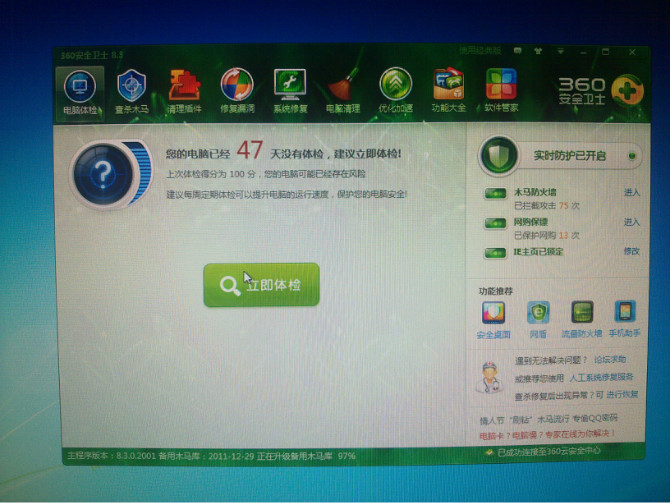Open the 优化加速 icon
Image resolution: width=670 pixels, height=503 pixels.
(396, 91)
